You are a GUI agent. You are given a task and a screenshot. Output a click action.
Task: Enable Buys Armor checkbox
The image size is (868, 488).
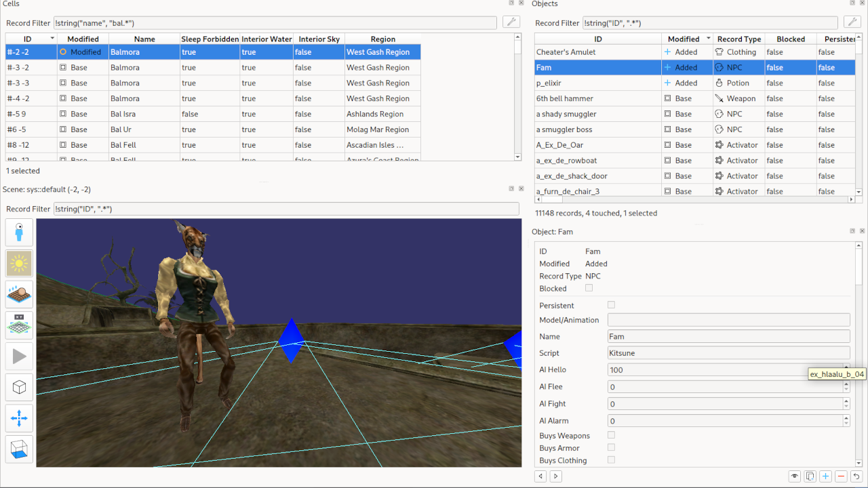(x=612, y=447)
